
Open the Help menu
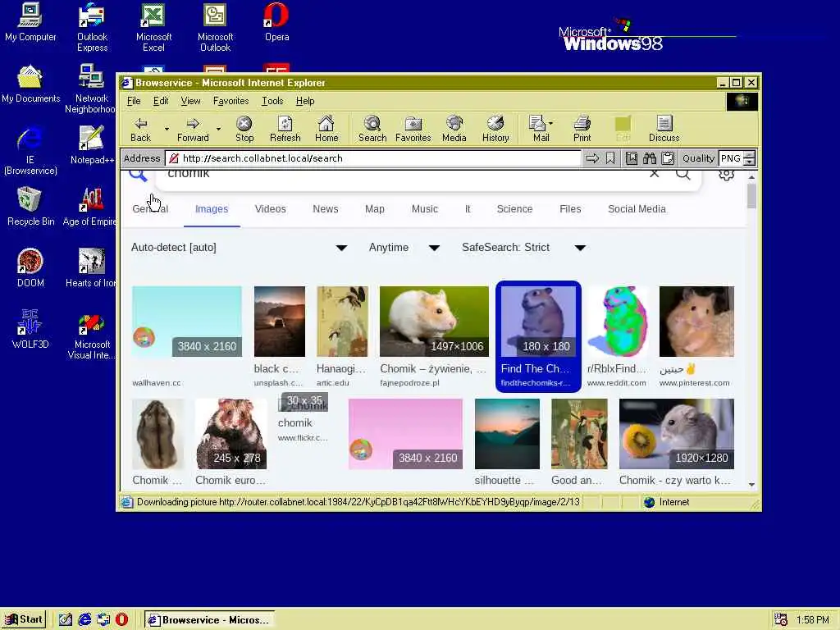click(x=305, y=101)
